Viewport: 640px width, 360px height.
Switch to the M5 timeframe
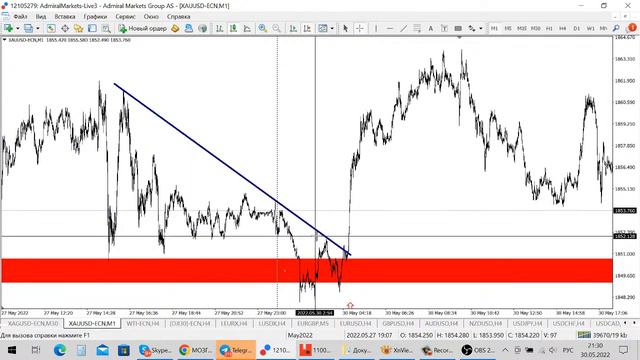(508, 28)
